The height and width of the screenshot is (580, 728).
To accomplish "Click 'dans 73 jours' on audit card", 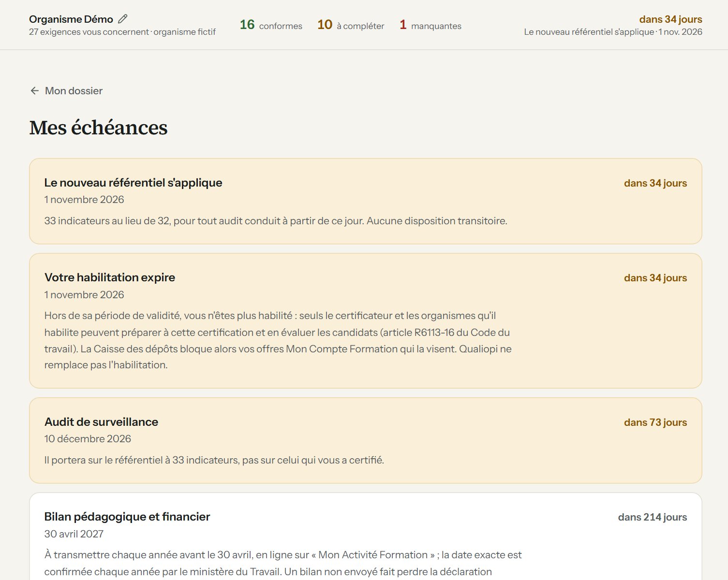I will (x=655, y=422).
